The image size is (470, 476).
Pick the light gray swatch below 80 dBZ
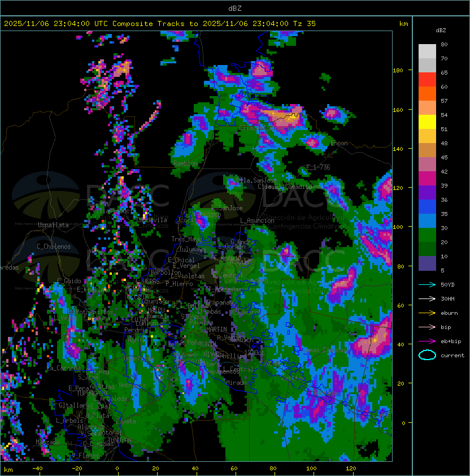coord(427,51)
